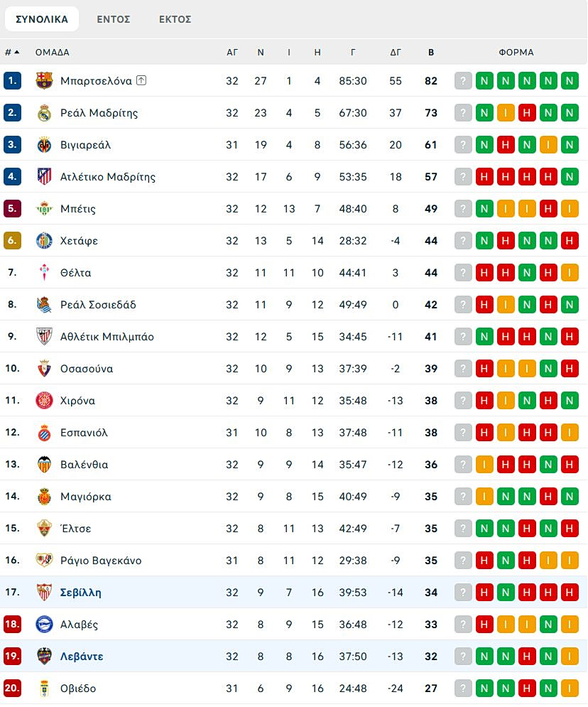
Task: Switch to the ΕΚΤΟΣ tab
Action: [175, 19]
